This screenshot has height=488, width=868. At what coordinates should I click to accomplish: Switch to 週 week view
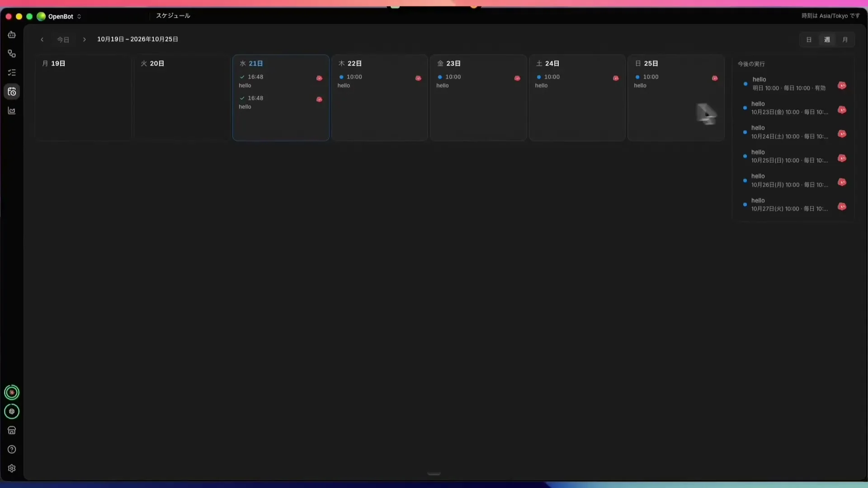pyautogui.click(x=827, y=40)
